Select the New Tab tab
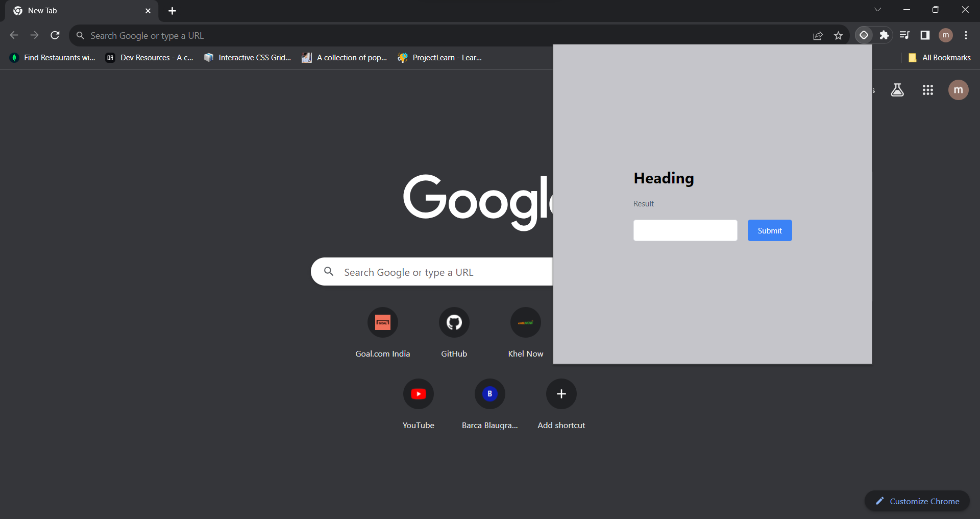Screen dimensions: 980x519 pos(77,11)
